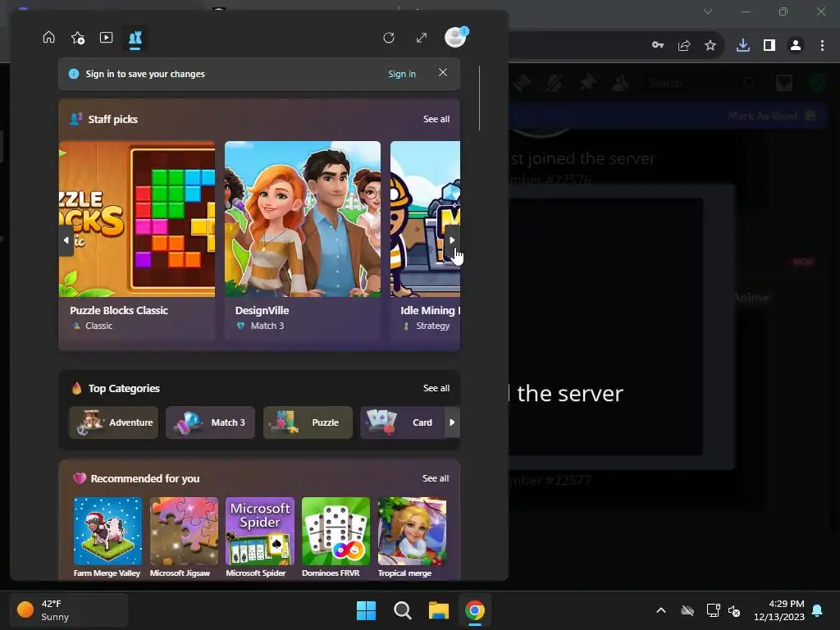The height and width of the screenshot is (630, 840).
Task: Toggle Chrome side panel
Action: tap(769, 46)
